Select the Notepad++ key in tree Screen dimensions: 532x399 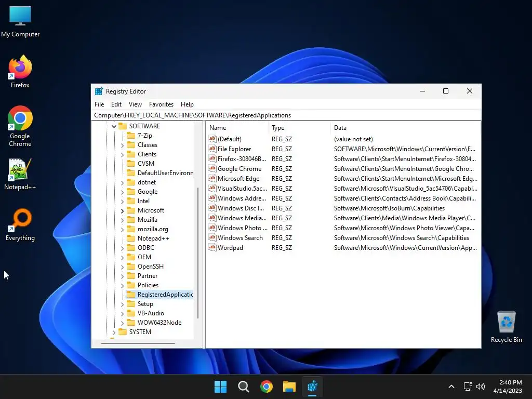click(153, 238)
